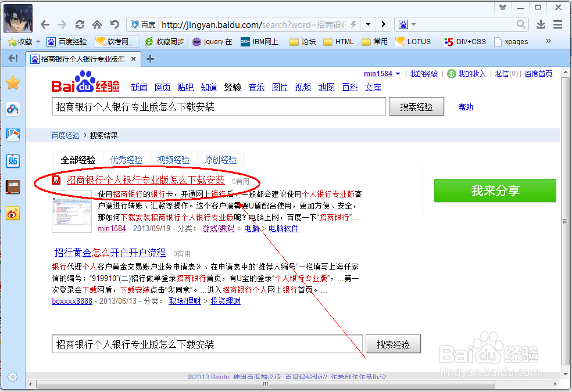Click the dictionary book icon in sidebar
The width and height of the screenshot is (572, 392).
click(x=13, y=187)
